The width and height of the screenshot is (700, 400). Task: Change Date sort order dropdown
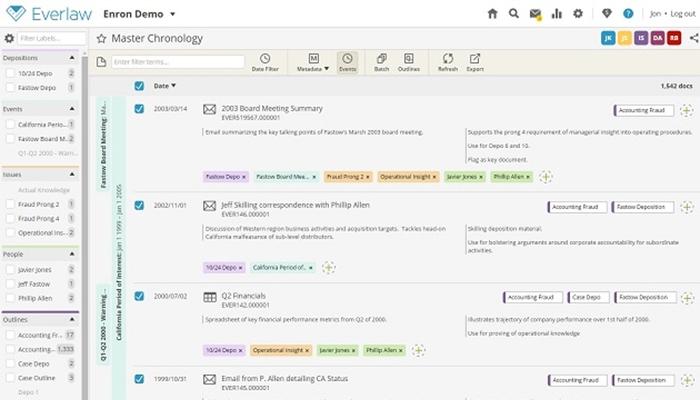click(x=164, y=86)
